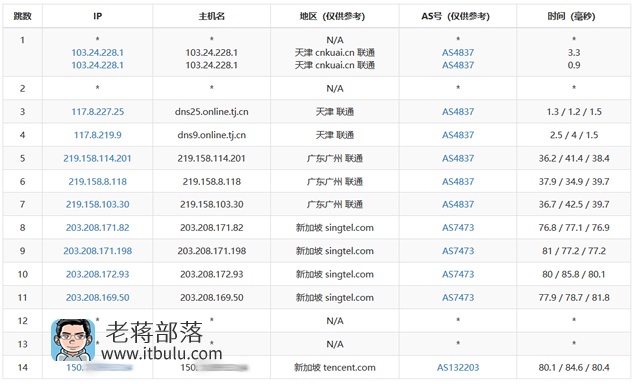Click time cell 77.9 / 78.7 / 81.8
This screenshot has height=384, width=635.
pyautogui.click(x=574, y=298)
